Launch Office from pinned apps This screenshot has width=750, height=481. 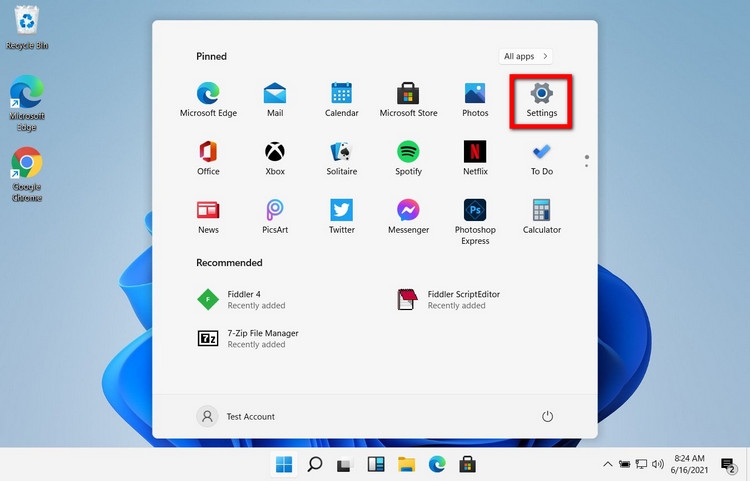[208, 158]
